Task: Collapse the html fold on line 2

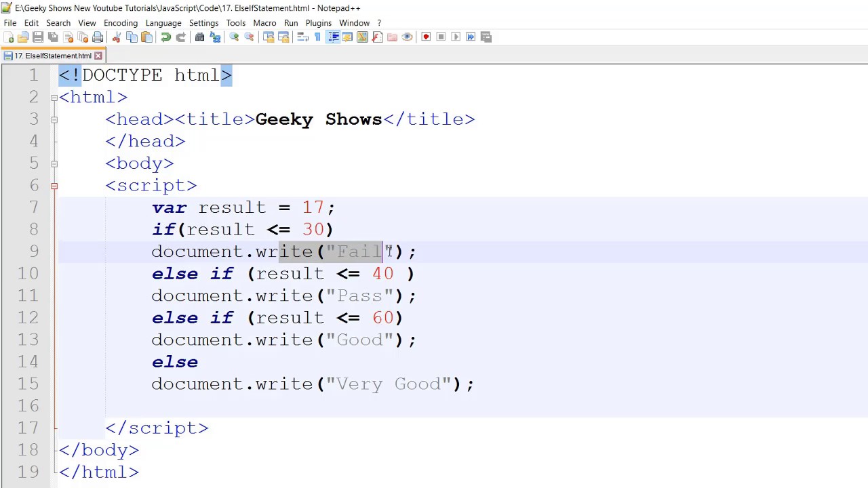Action: click(x=54, y=98)
